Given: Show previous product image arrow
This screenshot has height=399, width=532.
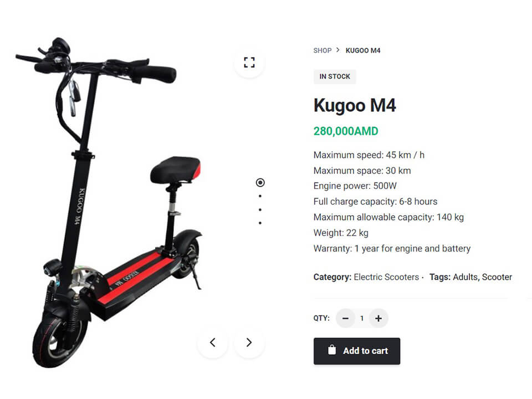Looking at the screenshot, I should click(212, 342).
